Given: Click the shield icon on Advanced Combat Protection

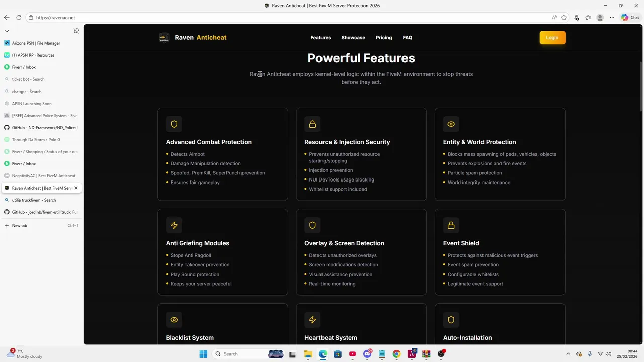Looking at the screenshot, I should 174,124.
